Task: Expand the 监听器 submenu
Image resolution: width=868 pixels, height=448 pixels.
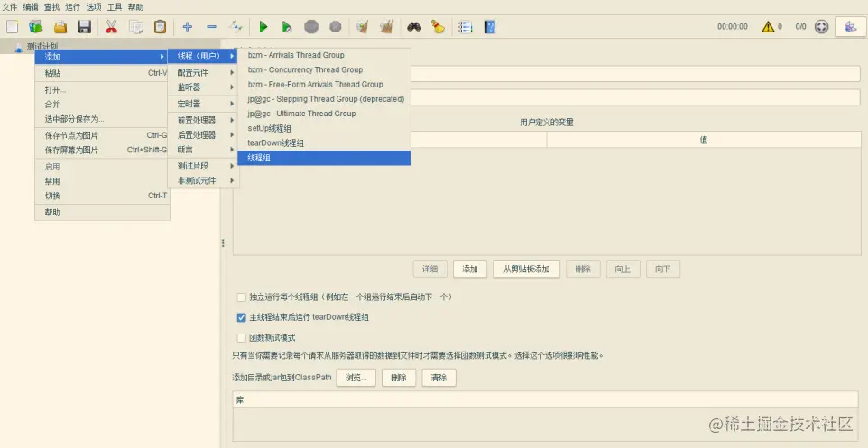Action: pos(203,87)
